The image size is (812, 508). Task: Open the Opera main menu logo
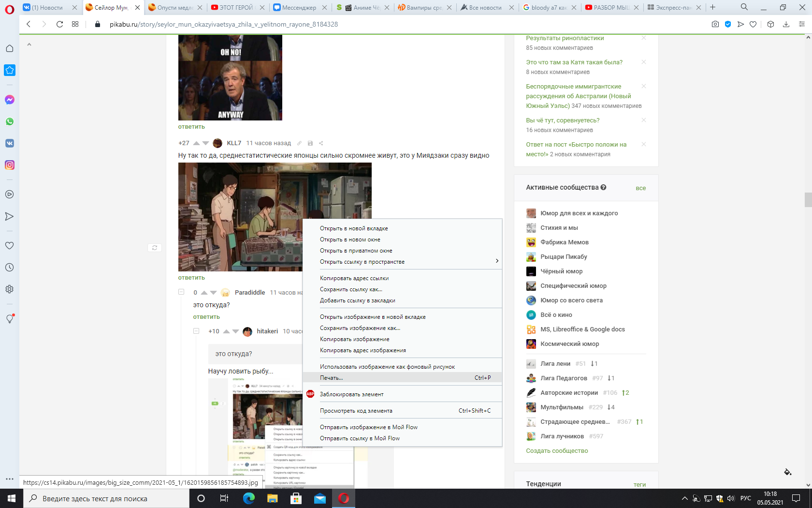[10, 9]
